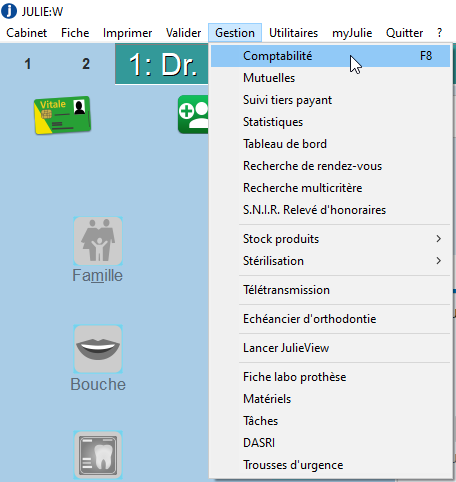Open Statistiques from the menu
456x482 pixels.
click(330, 122)
